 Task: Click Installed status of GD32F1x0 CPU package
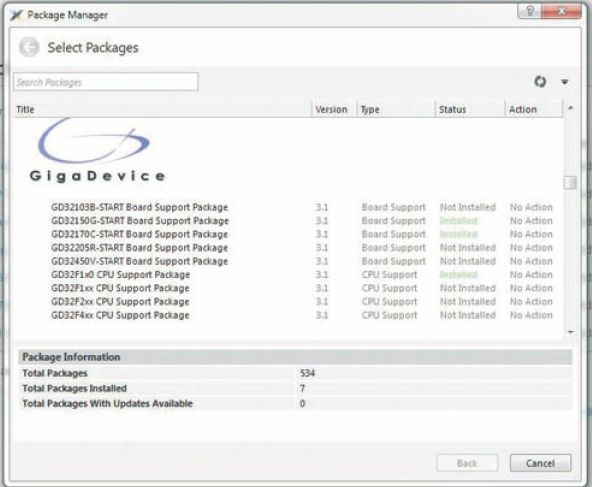pyautogui.click(x=458, y=275)
